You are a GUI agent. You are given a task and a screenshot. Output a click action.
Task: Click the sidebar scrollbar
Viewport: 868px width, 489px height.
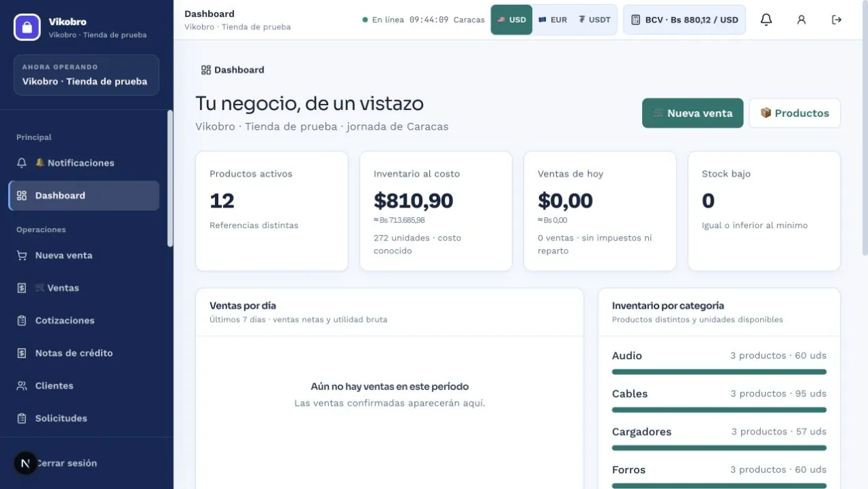tap(170, 178)
